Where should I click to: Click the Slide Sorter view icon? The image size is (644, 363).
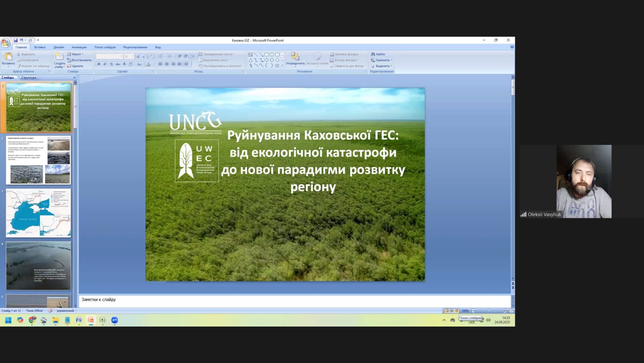[451, 311]
